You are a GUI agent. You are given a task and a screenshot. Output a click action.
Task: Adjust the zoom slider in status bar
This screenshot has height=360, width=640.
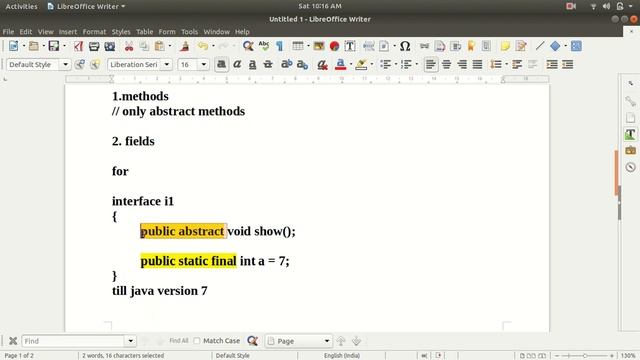(x=584, y=356)
